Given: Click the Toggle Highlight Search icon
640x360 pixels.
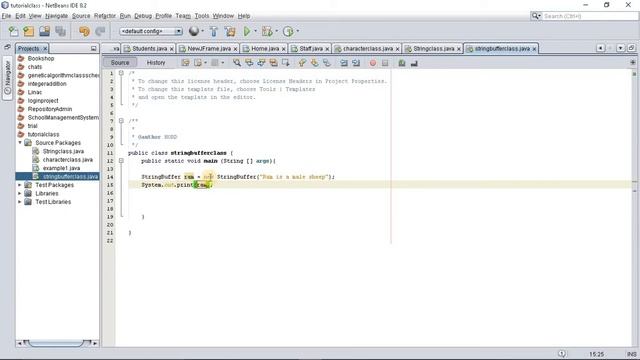Looking at the screenshot, I should tap(273, 63).
